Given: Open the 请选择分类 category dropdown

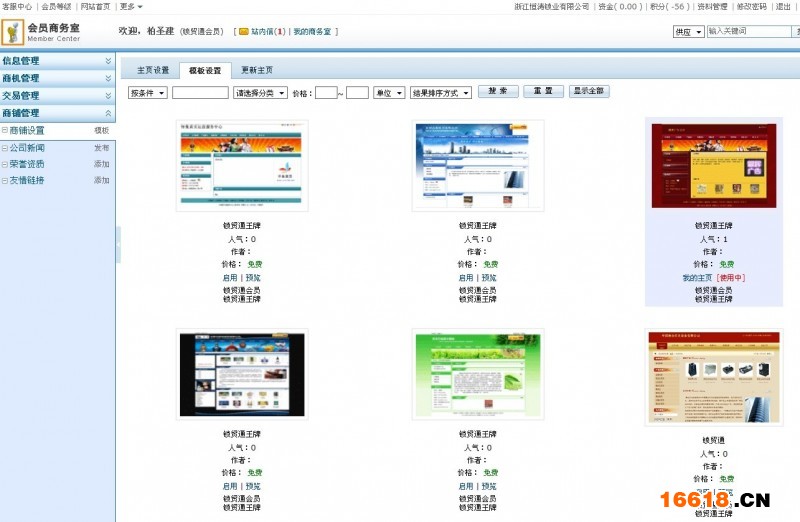Looking at the screenshot, I should tap(259, 93).
